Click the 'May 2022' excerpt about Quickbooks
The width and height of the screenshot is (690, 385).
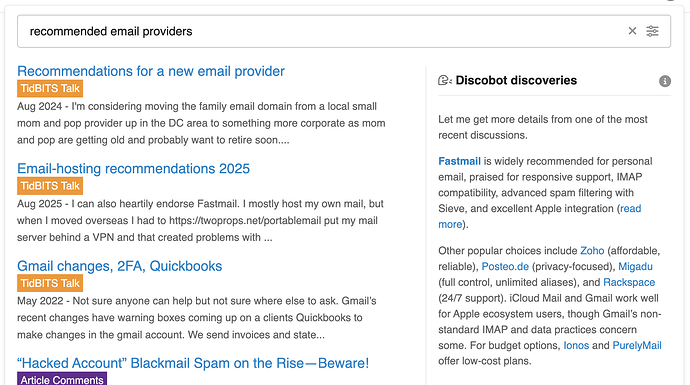point(197,318)
